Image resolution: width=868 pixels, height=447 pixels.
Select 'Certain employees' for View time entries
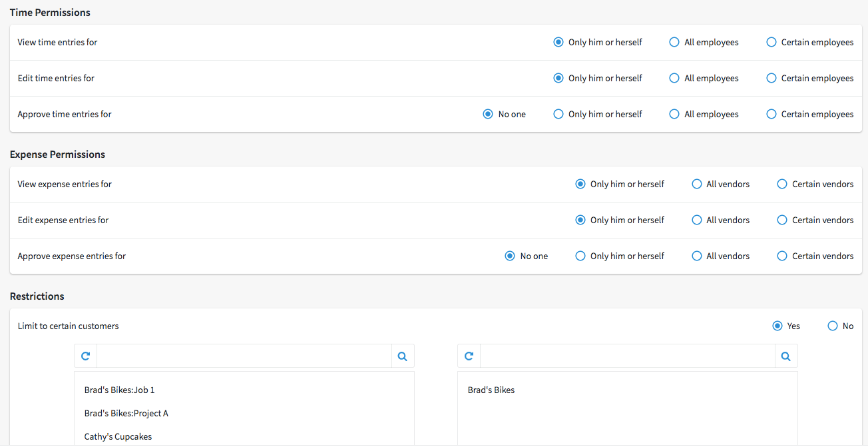tap(771, 42)
